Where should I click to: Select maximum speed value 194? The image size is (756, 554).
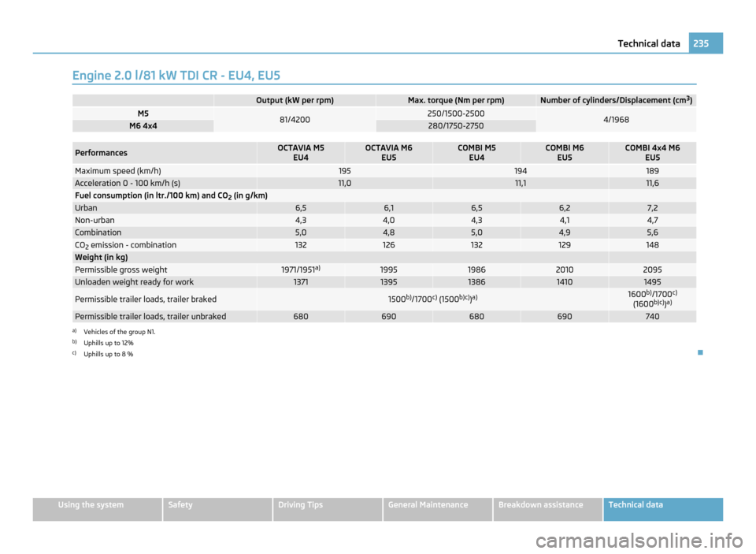point(521,171)
